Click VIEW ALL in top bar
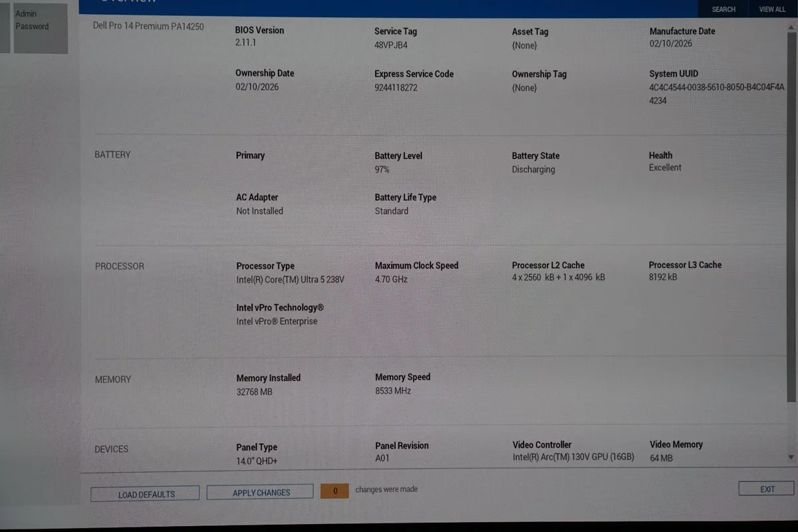Screen dimensions: 798x532 coord(772,9)
